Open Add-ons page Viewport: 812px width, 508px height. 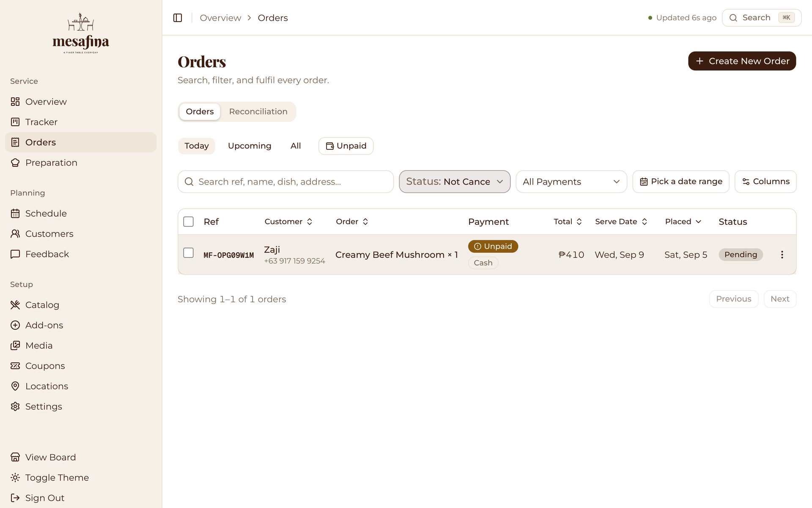81,325
